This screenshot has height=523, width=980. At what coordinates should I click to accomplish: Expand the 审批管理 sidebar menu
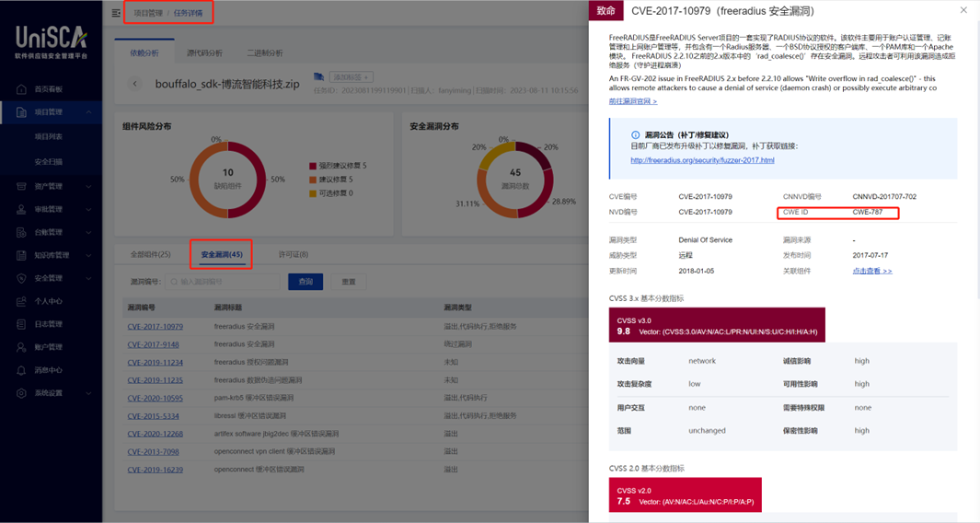(x=88, y=210)
